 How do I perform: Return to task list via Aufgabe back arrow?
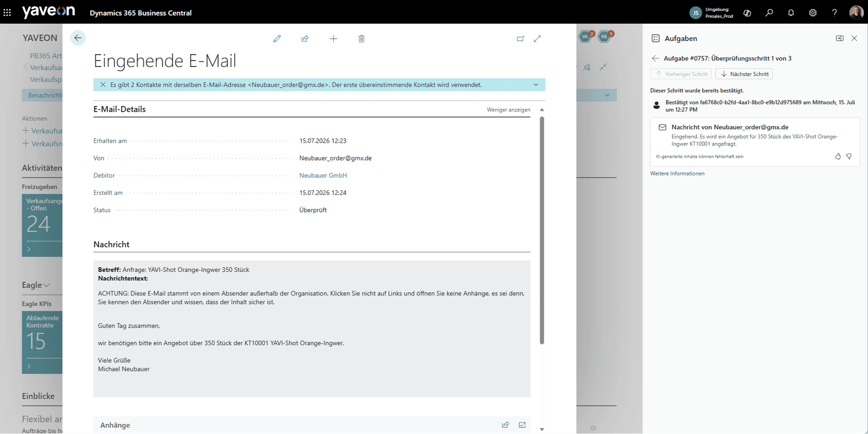click(x=656, y=58)
